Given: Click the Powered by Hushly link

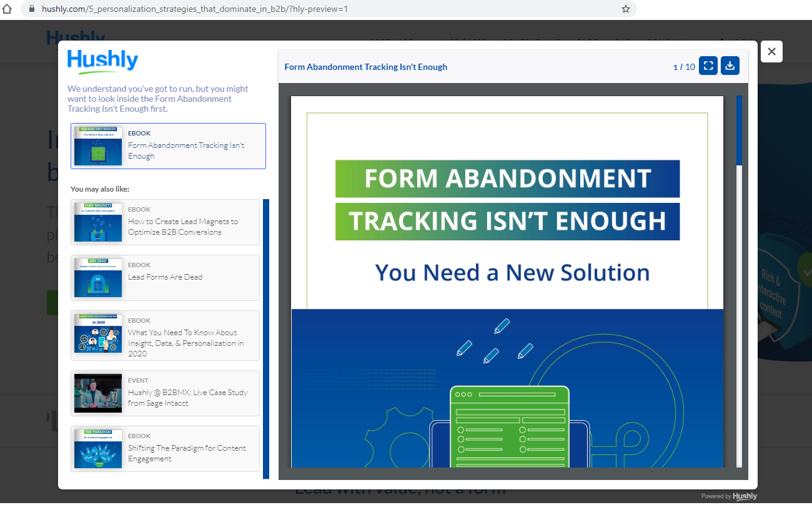Looking at the screenshot, I should click(729, 496).
